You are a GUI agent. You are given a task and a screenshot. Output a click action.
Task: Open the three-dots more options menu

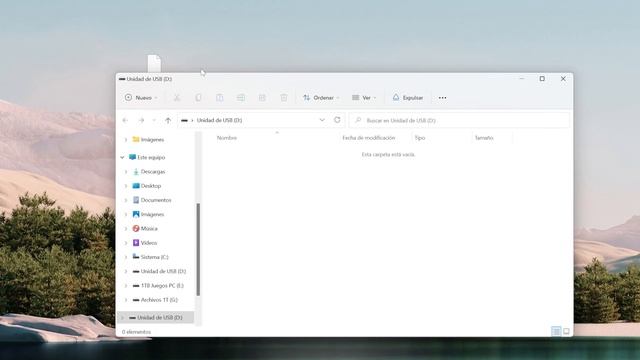(442, 98)
